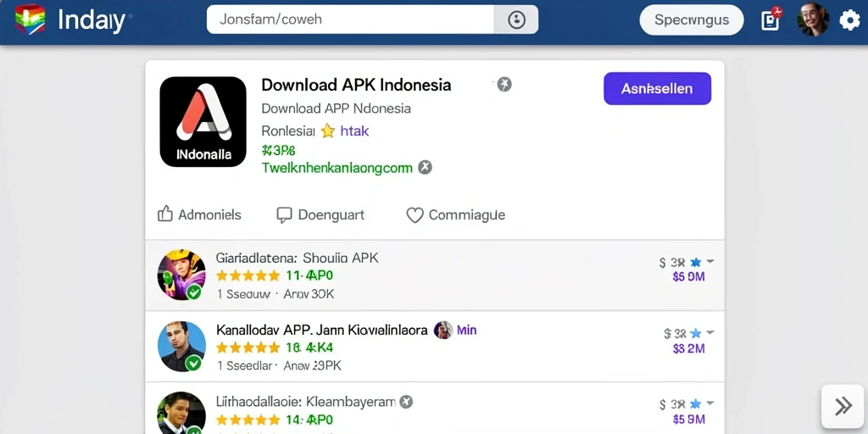The width and height of the screenshot is (868, 434).
Task: Select the Commiague tab
Action: click(x=467, y=214)
